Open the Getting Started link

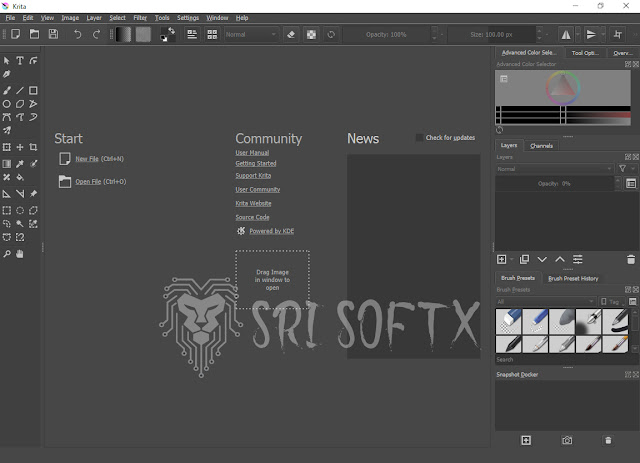(256, 163)
